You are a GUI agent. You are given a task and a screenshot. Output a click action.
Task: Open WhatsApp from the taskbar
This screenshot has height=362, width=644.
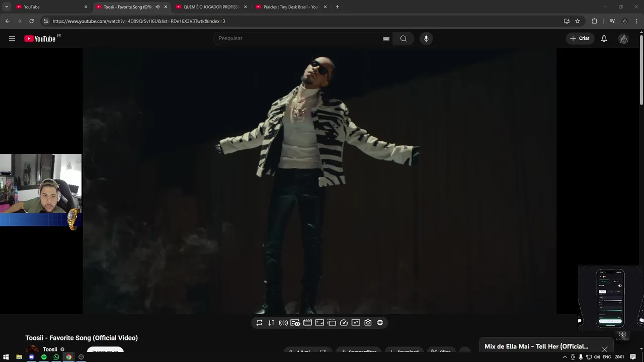(56, 357)
